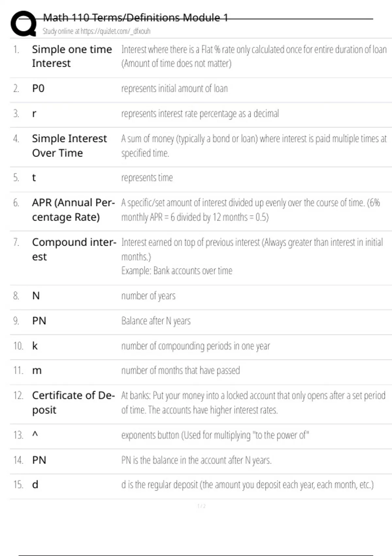Select the Compound interest term
The image size is (392, 556).
(x=74, y=249)
